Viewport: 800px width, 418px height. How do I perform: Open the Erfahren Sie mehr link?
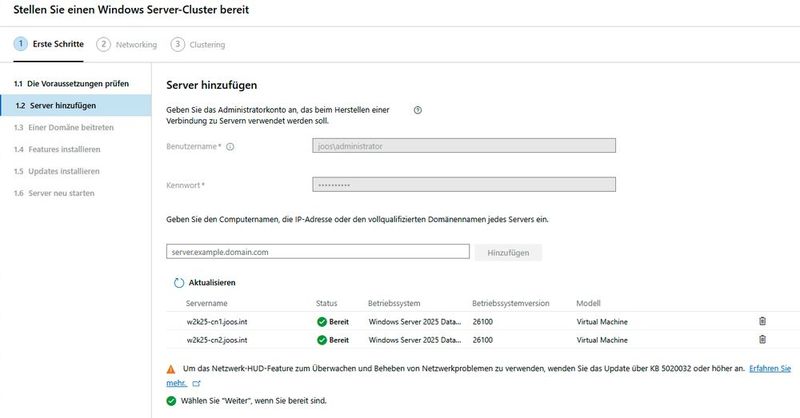tap(770, 368)
